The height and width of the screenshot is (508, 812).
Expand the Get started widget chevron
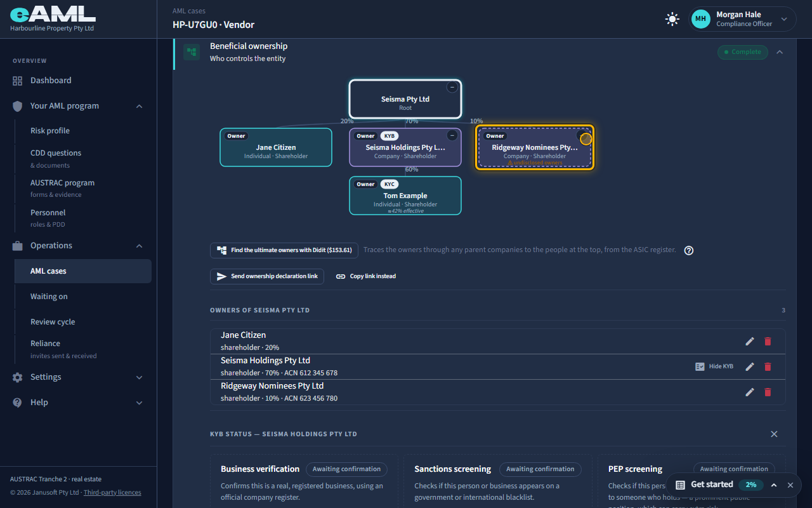pos(774,485)
